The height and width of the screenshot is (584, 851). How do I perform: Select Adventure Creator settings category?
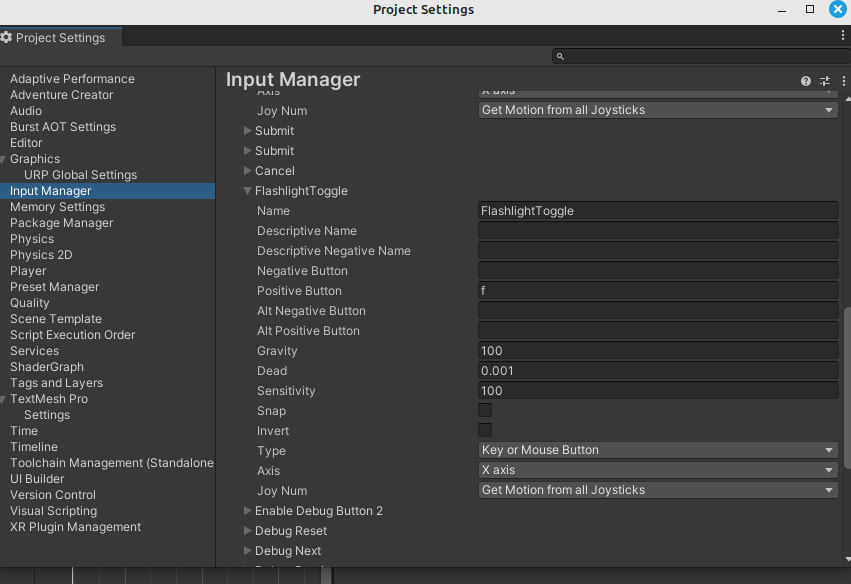(x=61, y=95)
